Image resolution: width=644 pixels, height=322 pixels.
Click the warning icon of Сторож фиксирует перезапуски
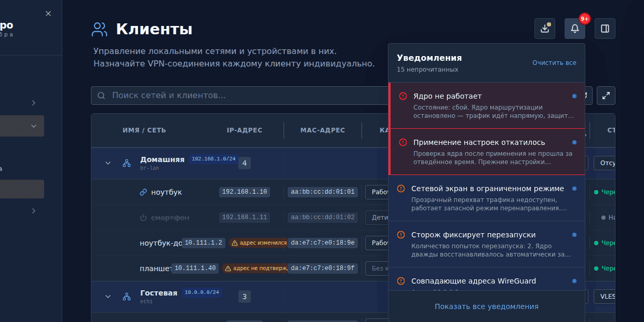(401, 235)
